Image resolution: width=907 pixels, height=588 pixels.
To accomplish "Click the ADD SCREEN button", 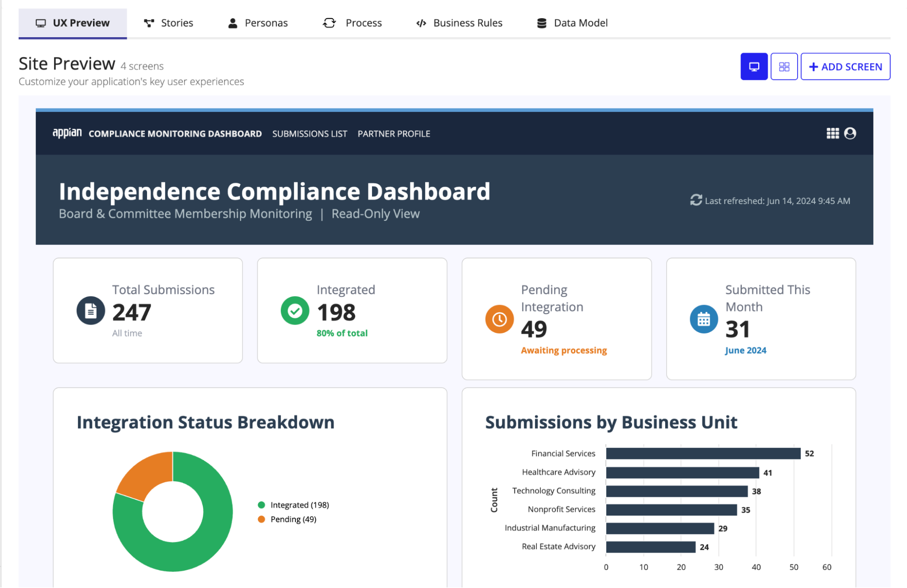I will [x=845, y=67].
